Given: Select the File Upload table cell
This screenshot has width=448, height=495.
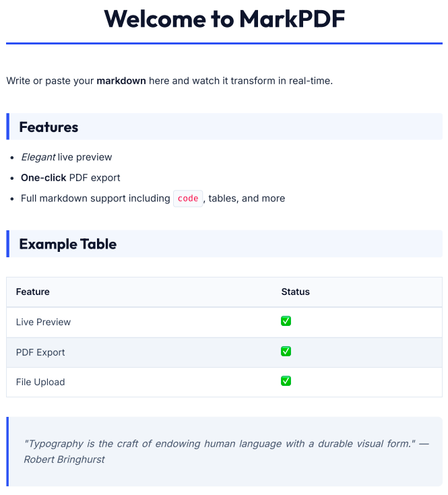Looking at the screenshot, I should click(x=40, y=382).
